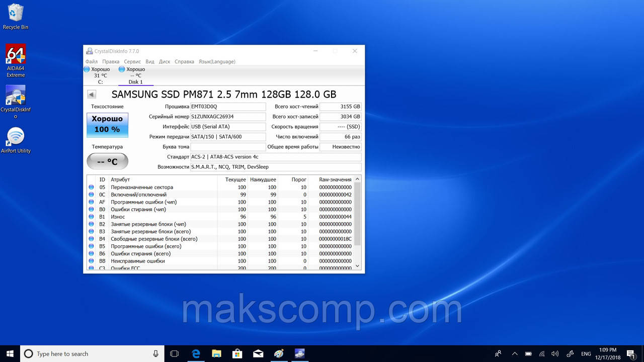Click the interface field USB (Serial ATA)
This screenshot has height=362, width=644.
click(x=228, y=127)
